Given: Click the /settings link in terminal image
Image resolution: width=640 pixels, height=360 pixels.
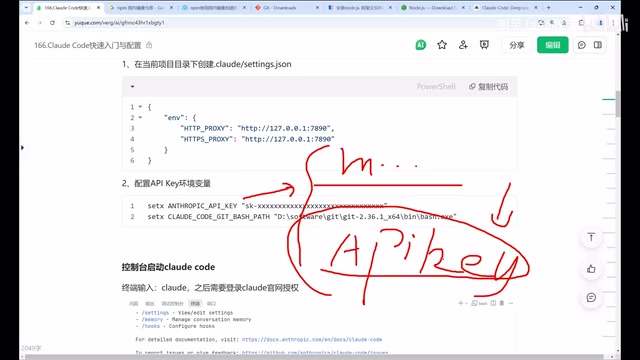Looking at the screenshot, I should coord(155,313).
